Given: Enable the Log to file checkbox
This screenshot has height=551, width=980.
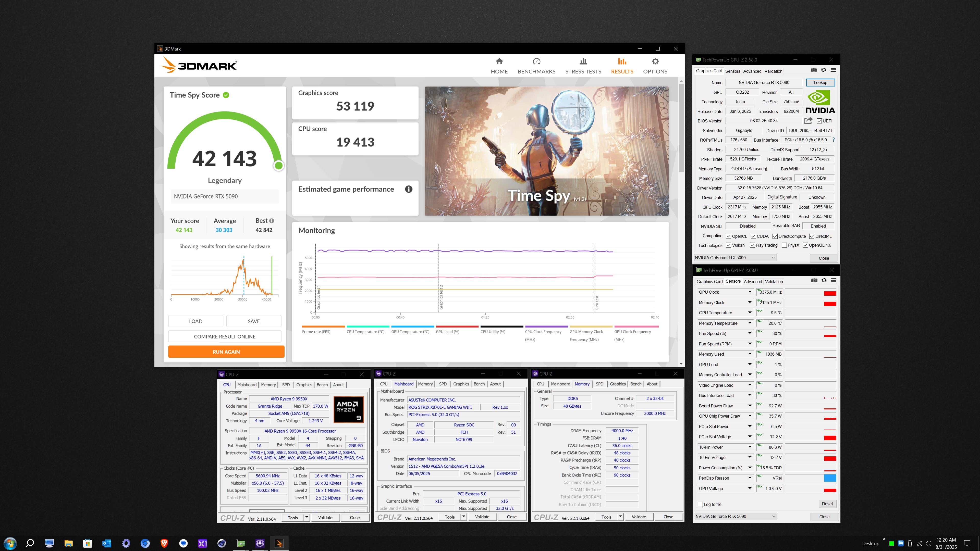Looking at the screenshot, I should (700, 504).
